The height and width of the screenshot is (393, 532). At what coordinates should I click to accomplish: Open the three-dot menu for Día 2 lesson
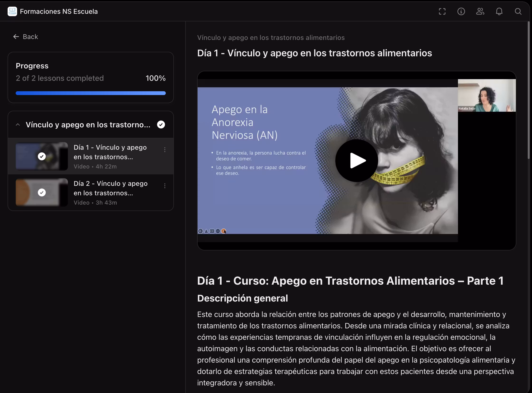[x=165, y=186]
